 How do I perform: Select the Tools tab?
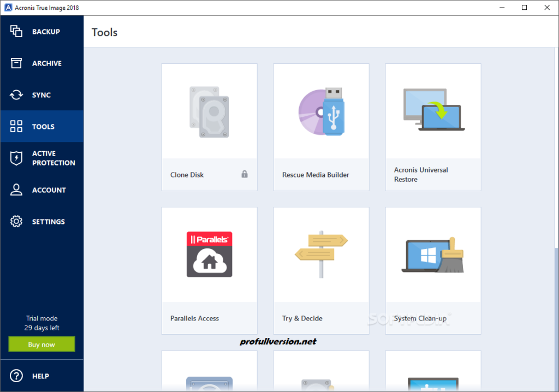pos(41,126)
